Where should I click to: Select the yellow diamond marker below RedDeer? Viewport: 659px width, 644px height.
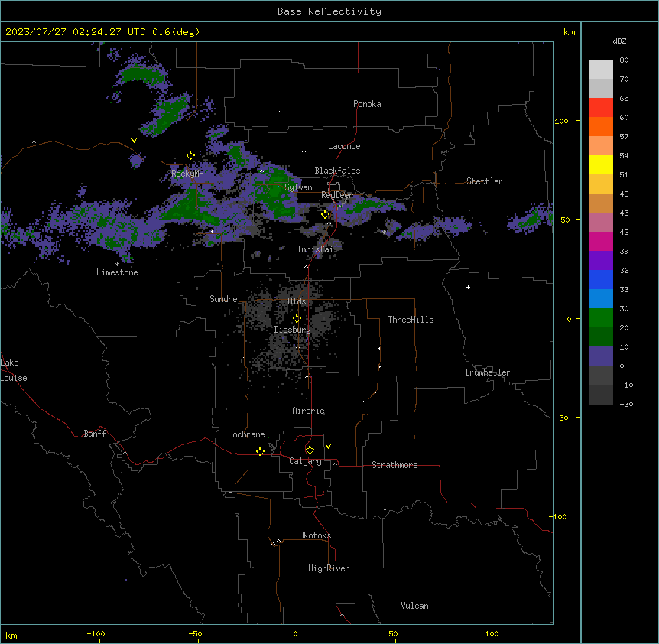pos(326,215)
